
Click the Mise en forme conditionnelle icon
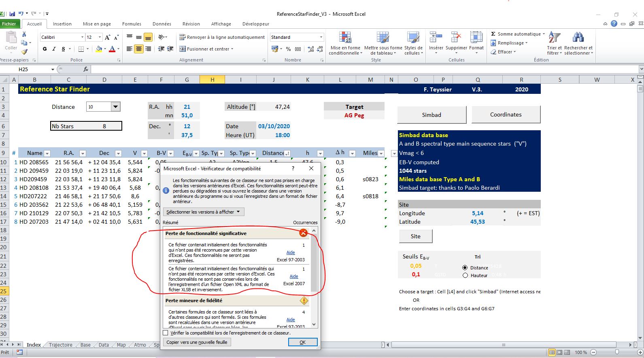tap(345, 38)
